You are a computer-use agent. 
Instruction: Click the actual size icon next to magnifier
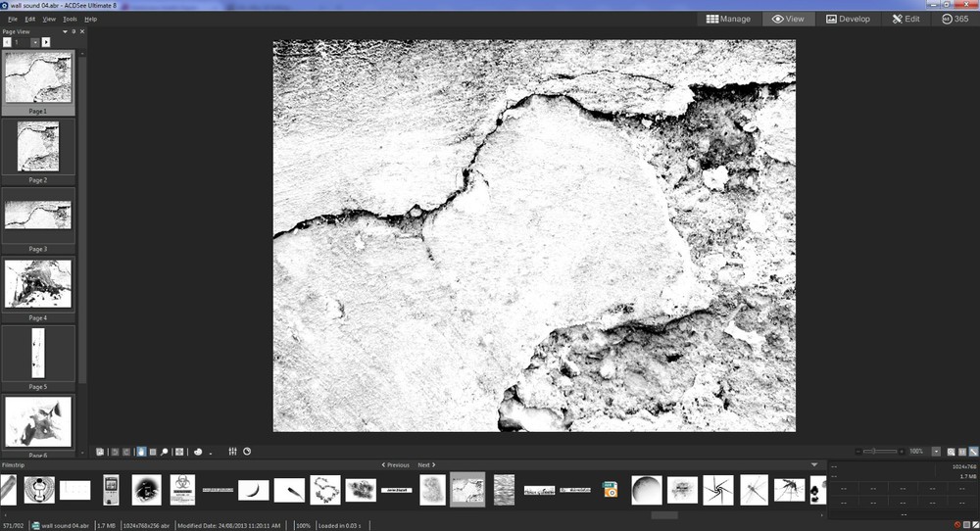962,452
